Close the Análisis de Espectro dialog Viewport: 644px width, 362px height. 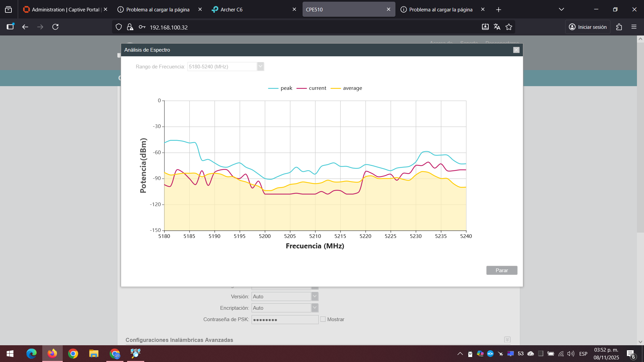(516, 50)
